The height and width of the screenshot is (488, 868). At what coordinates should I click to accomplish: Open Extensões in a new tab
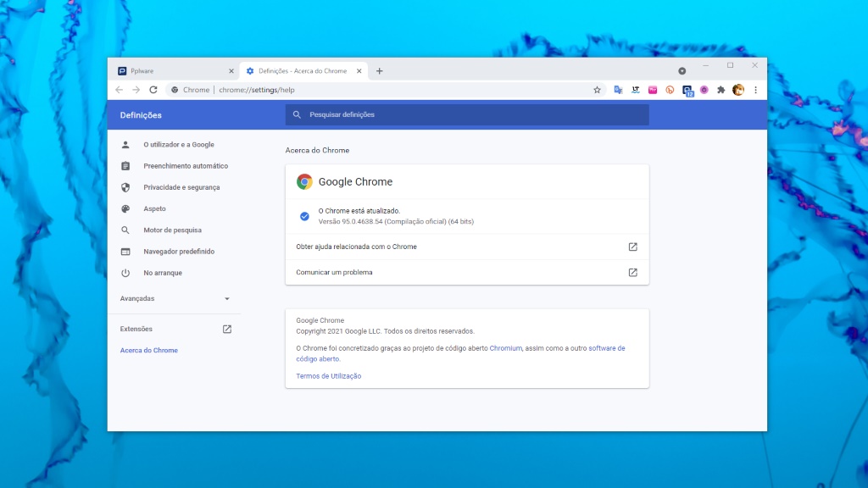click(x=175, y=330)
